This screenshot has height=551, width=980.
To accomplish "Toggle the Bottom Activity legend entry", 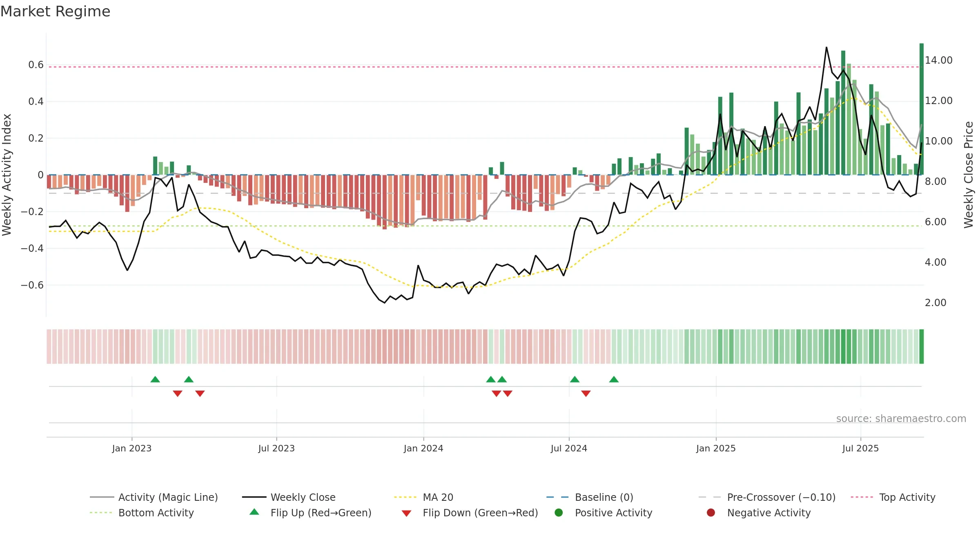I will [x=142, y=513].
